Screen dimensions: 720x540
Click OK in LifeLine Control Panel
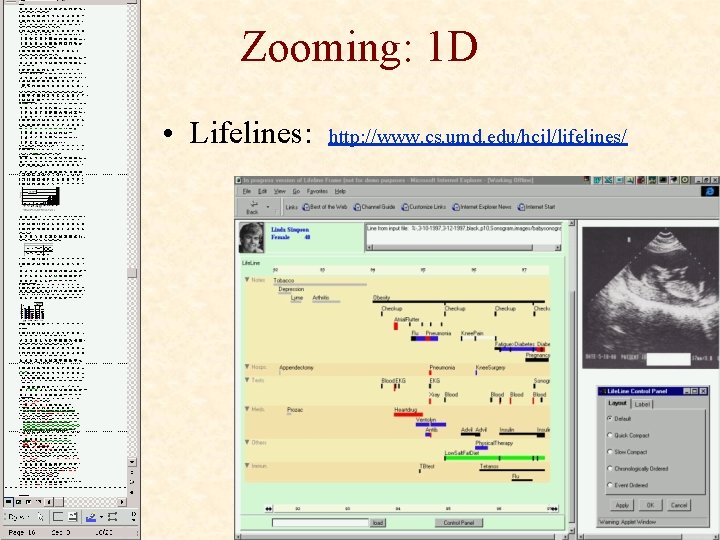[650, 505]
